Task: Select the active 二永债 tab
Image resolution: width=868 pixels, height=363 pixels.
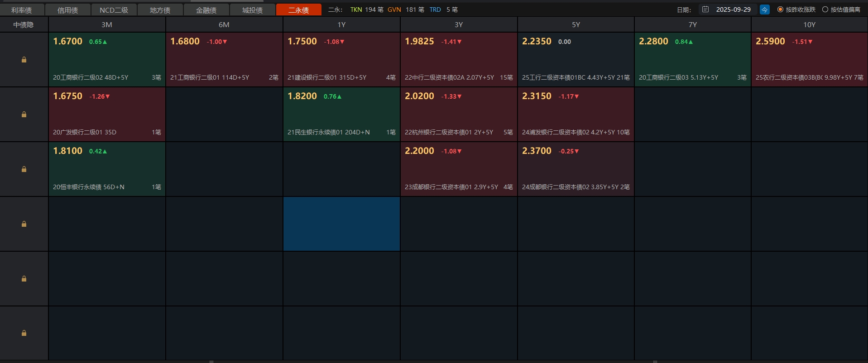Action: pos(299,10)
